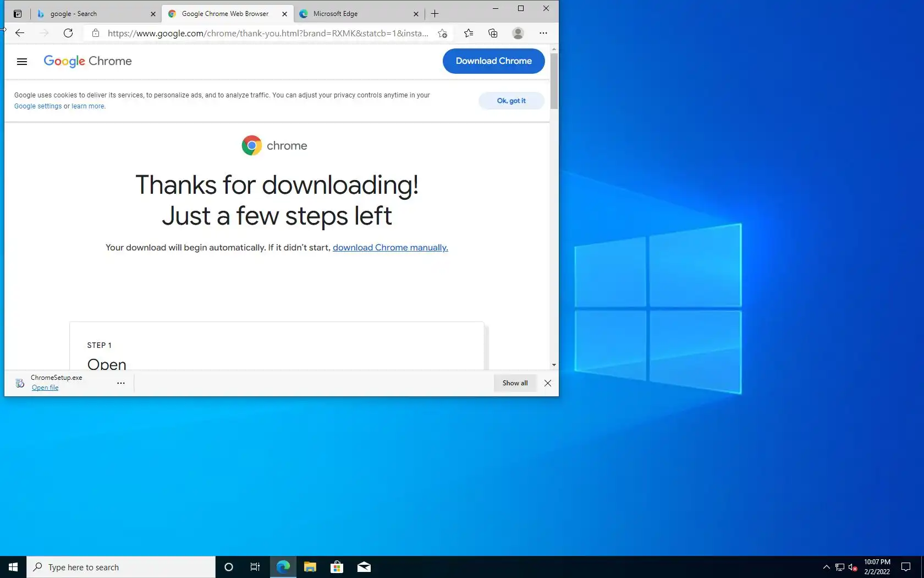Open the Google settings link
Viewport: 924px width, 578px height.
pyautogui.click(x=38, y=106)
